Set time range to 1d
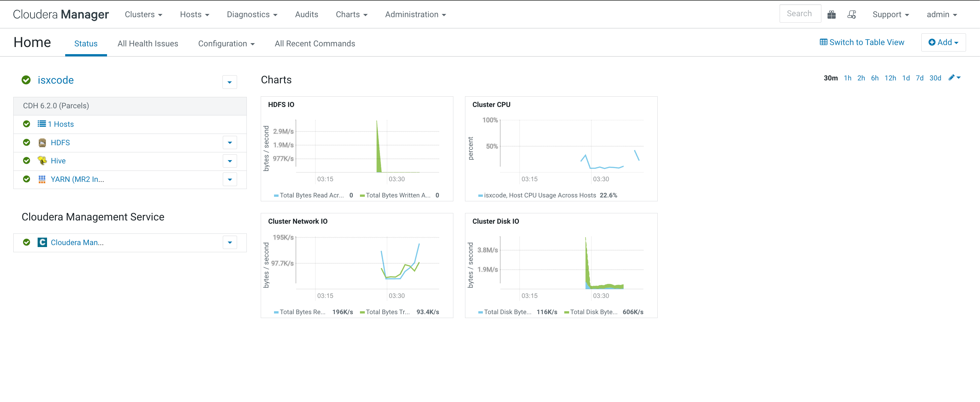The image size is (980, 402). coord(906,78)
